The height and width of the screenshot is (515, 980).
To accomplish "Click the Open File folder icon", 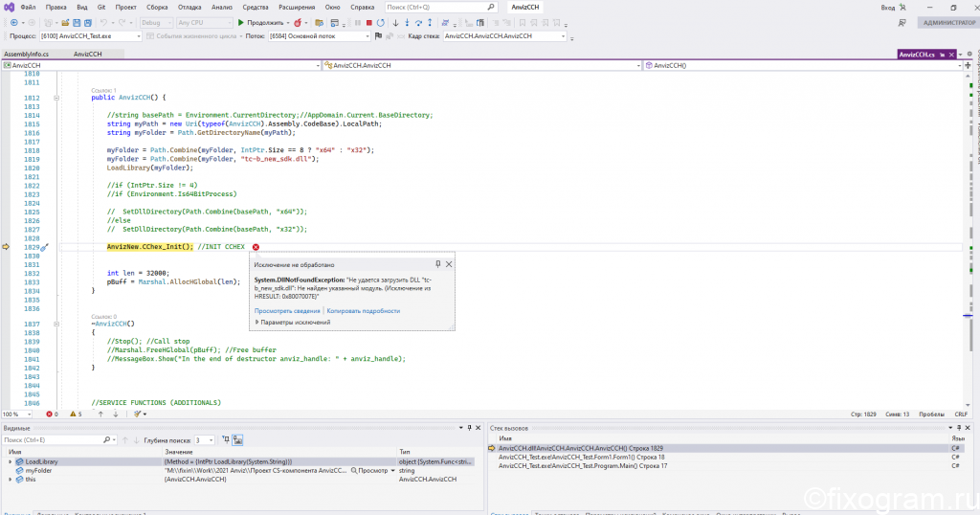I will pyautogui.click(x=65, y=23).
